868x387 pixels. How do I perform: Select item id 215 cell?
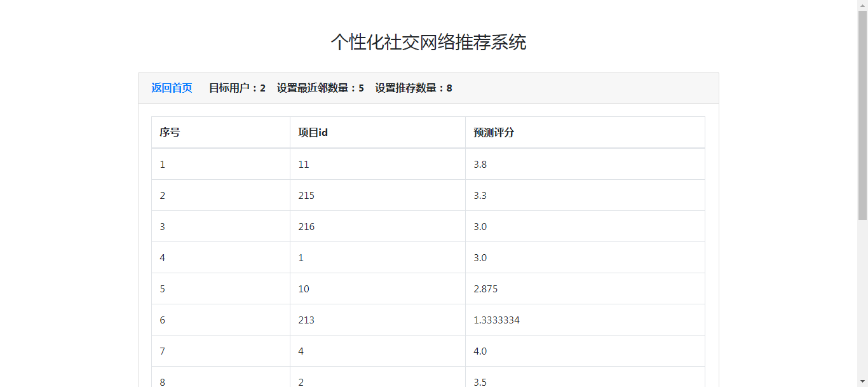click(x=377, y=195)
